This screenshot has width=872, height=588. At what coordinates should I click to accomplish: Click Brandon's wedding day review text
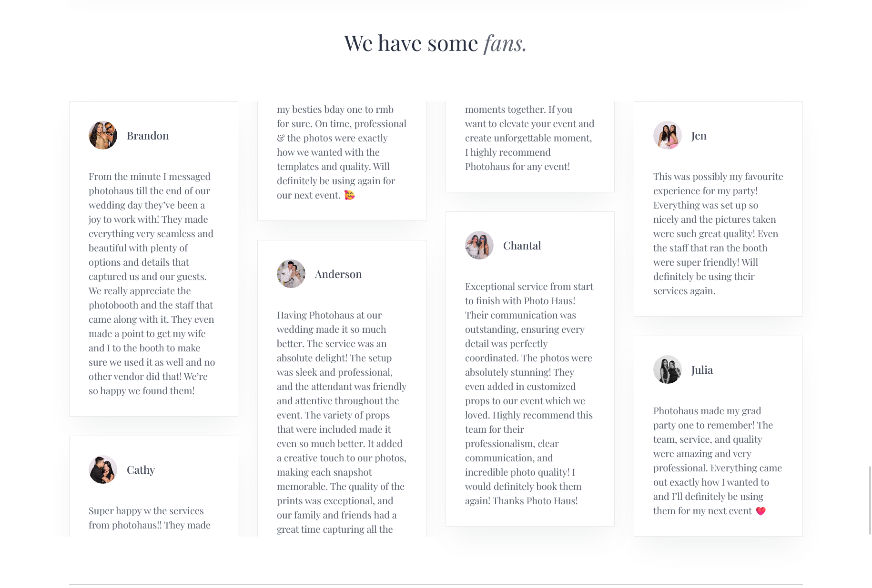152,283
